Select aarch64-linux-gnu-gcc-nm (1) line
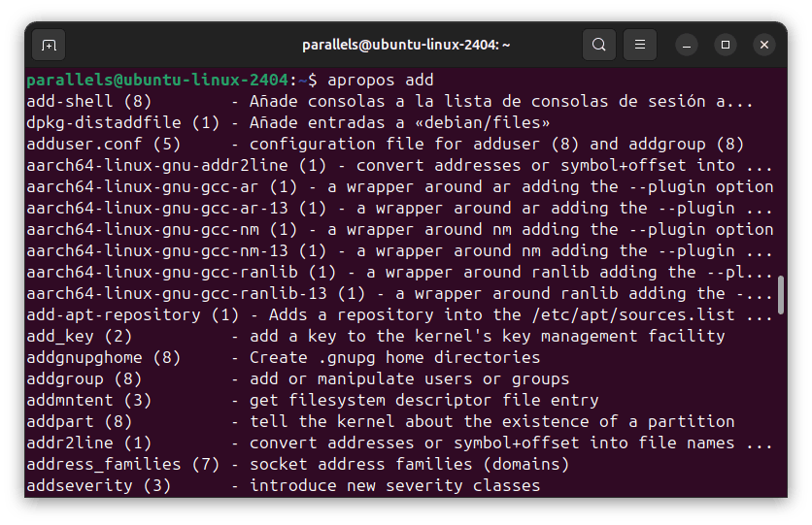This screenshot has height=525, width=812. click(x=400, y=229)
